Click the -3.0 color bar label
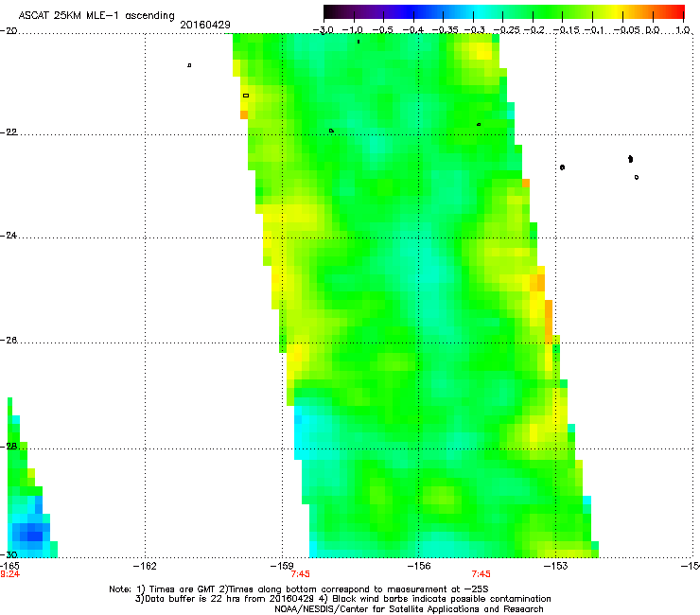700x615 pixels. (323, 30)
